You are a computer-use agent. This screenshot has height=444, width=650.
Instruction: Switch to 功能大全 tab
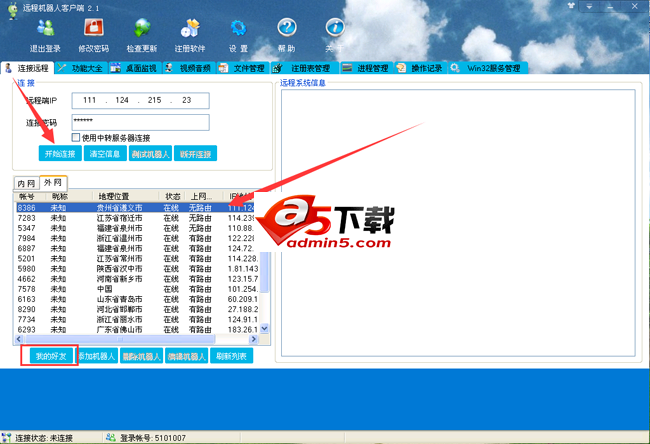[85, 69]
